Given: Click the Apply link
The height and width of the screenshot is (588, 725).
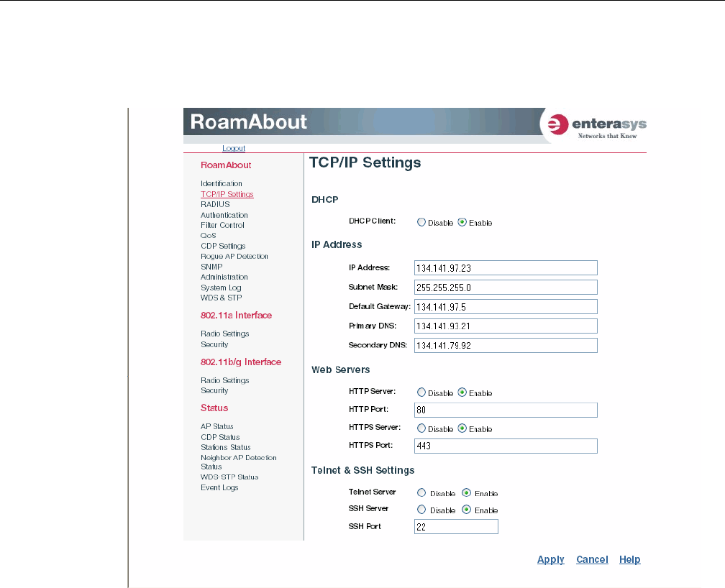Looking at the screenshot, I should tap(551, 559).
